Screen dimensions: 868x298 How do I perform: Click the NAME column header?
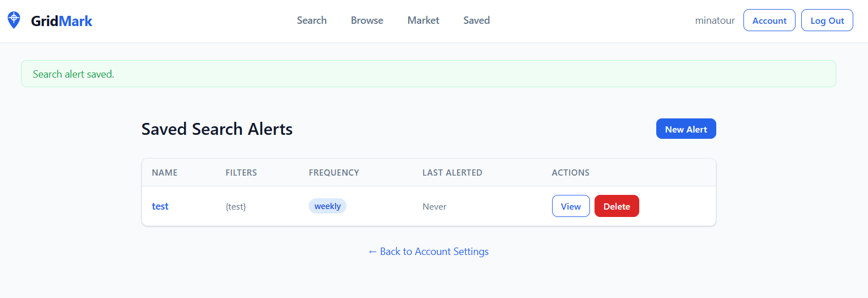164,173
